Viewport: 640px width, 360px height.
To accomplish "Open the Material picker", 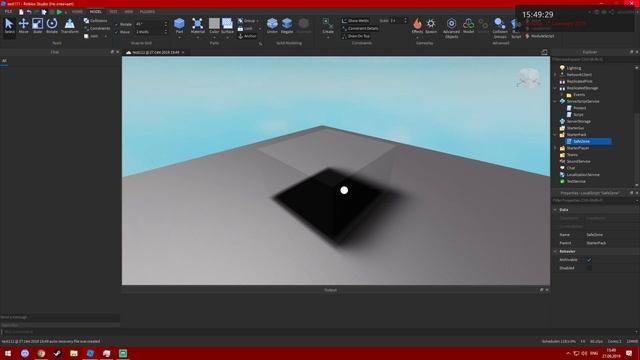I will pyautogui.click(x=198, y=25).
